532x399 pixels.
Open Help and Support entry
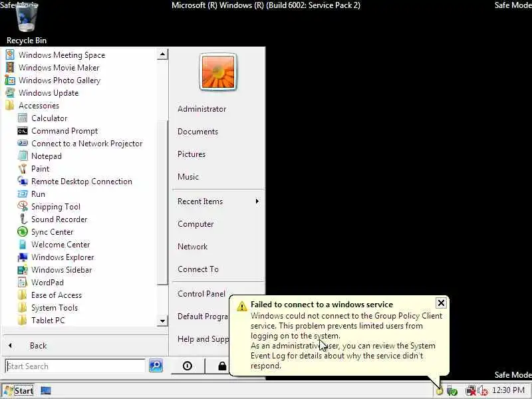tap(203, 339)
